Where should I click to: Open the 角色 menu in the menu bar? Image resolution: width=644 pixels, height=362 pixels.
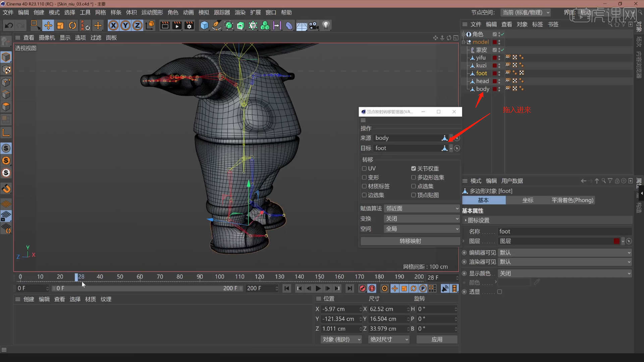tap(173, 12)
